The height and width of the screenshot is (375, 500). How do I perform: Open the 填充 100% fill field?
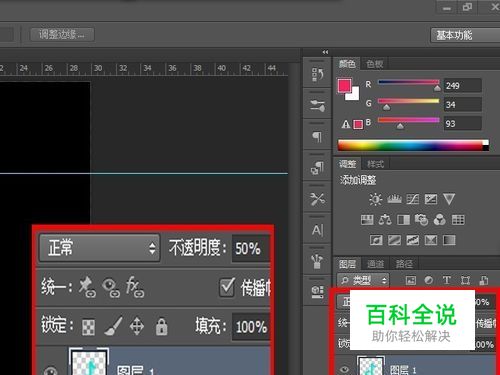click(251, 327)
